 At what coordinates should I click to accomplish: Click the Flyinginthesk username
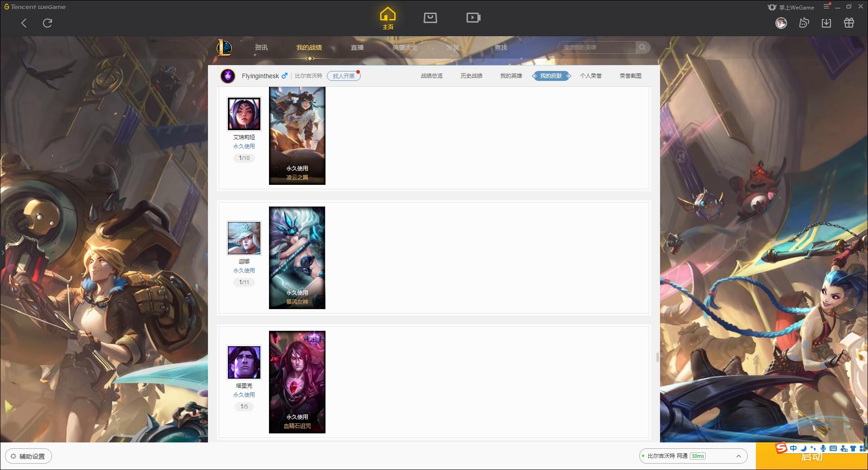(x=260, y=76)
